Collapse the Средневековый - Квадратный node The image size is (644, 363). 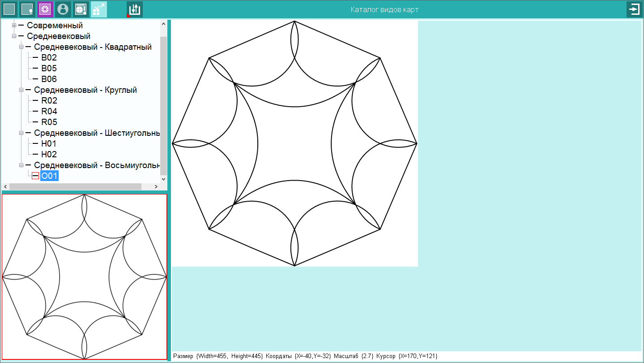(x=21, y=47)
